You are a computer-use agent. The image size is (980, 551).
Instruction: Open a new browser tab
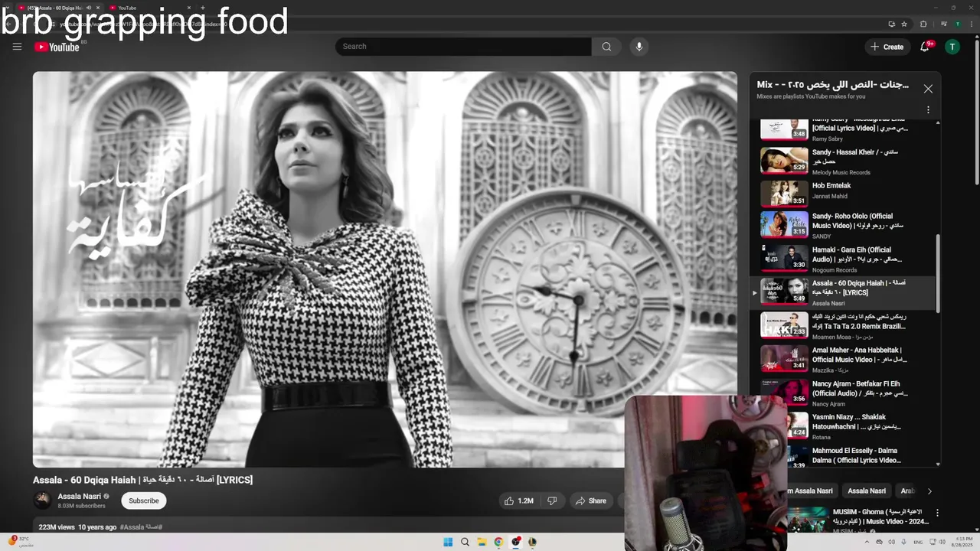[x=202, y=8]
